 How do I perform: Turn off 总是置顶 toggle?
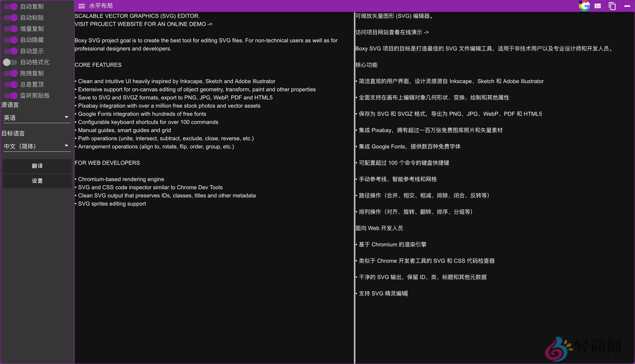11,84
